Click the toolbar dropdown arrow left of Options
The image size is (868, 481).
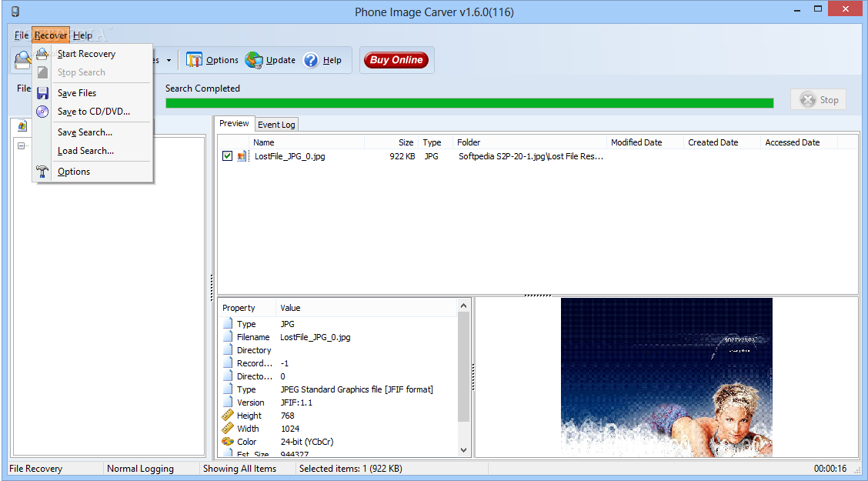(169, 60)
